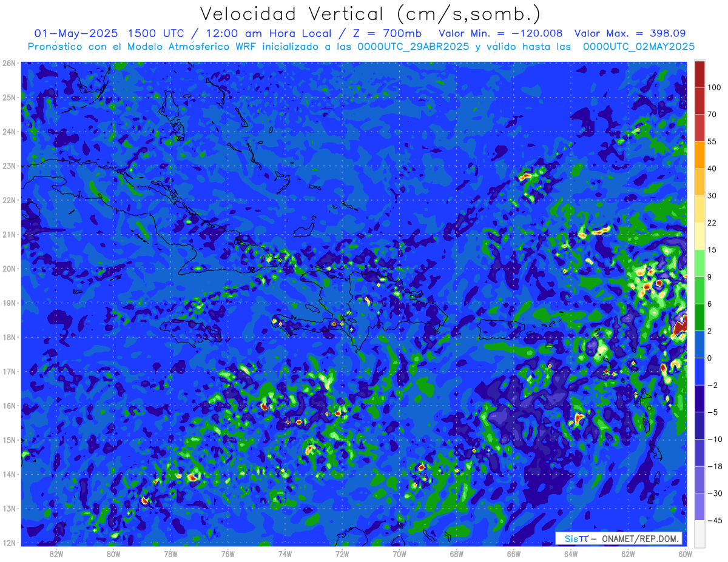Image resolution: width=728 pixels, height=562 pixels.
Task: Click the "62W" longitude label
Action: coord(629,554)
